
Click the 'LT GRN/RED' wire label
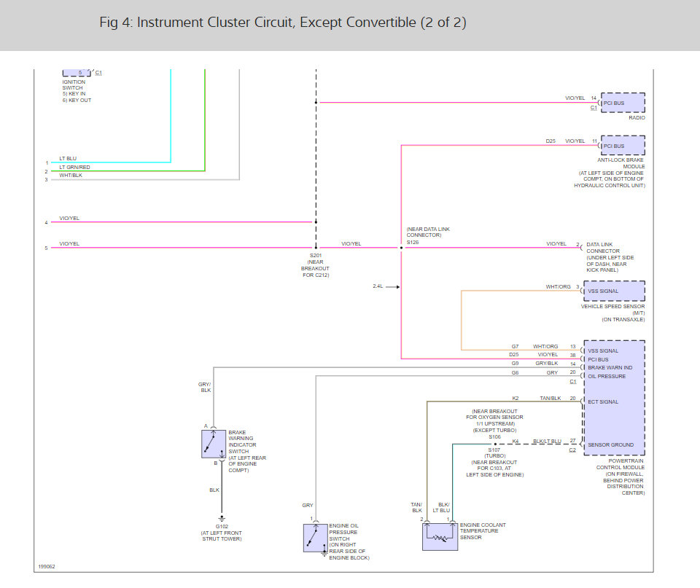point(74,167)
